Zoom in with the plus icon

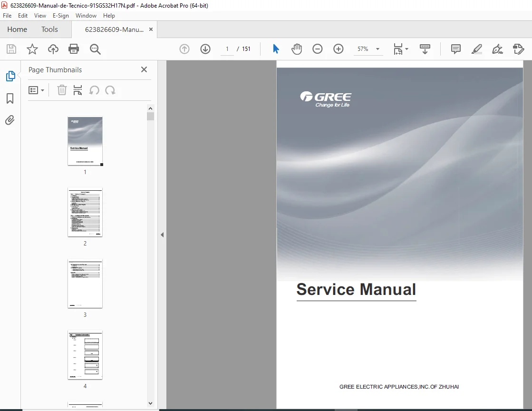[x=339, y=49]
